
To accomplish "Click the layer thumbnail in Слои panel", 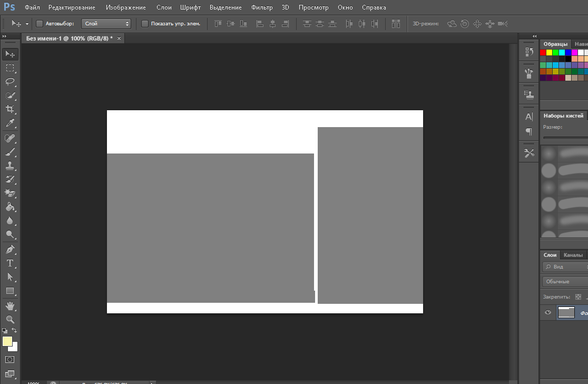I will coord(566,312).
